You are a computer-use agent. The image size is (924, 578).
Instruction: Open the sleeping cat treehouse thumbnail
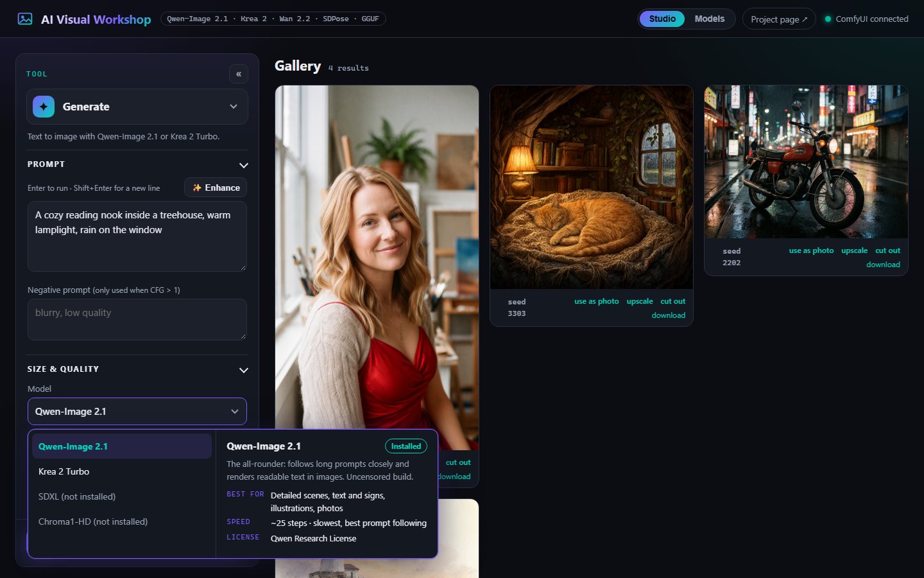pos(592,187)
